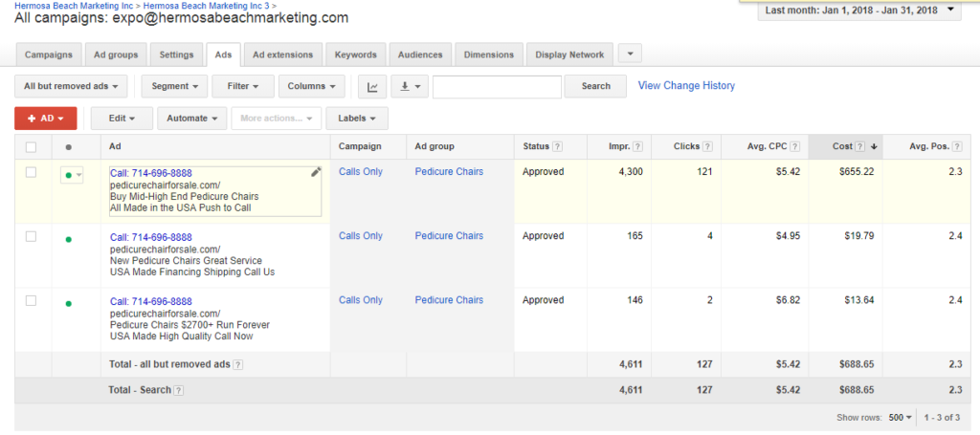Click into the ads search text field
The image size is (980, 435).
[x=497, y=87]
